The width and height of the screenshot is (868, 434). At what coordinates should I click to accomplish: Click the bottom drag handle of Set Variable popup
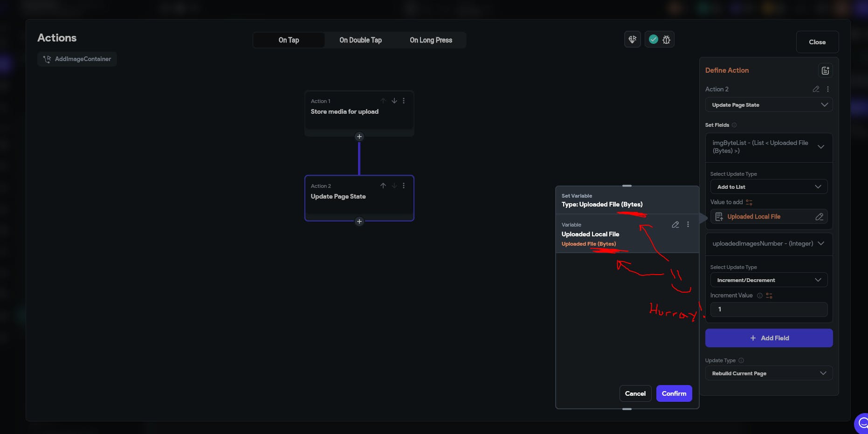(627, 409)
